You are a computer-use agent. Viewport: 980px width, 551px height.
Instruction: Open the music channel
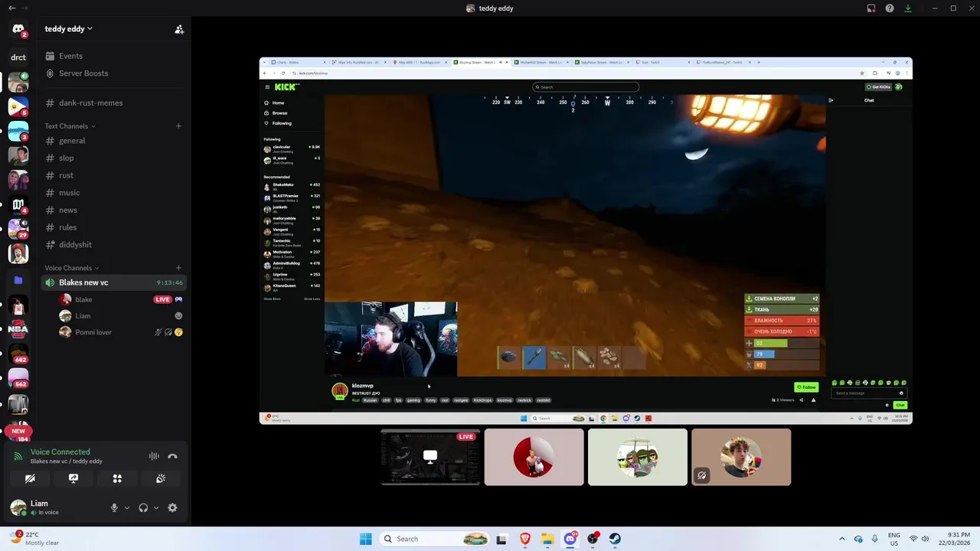[113, 193]
